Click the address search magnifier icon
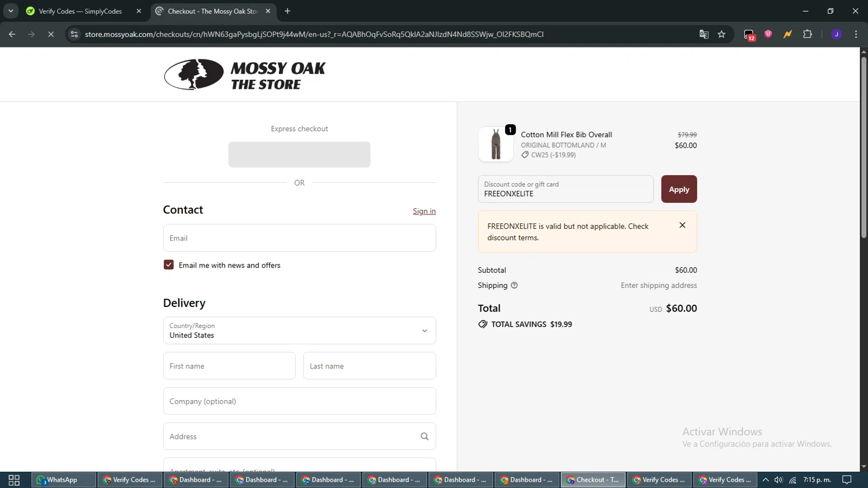The height and width of the screenshot is (488, 868). 425,437
